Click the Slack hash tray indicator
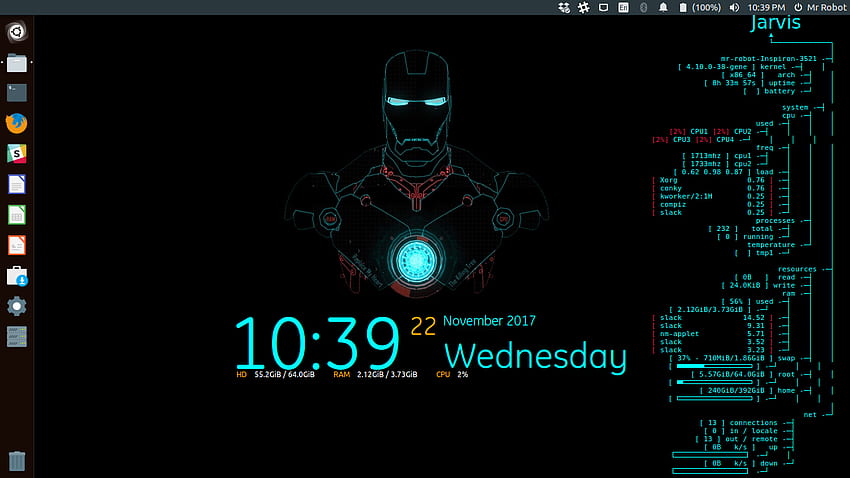Viewport: 850px width, 478px height. pyautogui.click(x=583, y=8)
